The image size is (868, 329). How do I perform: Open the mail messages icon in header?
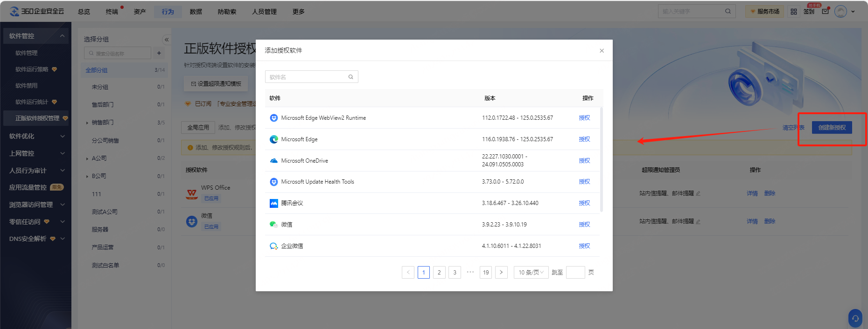[826, 11]
